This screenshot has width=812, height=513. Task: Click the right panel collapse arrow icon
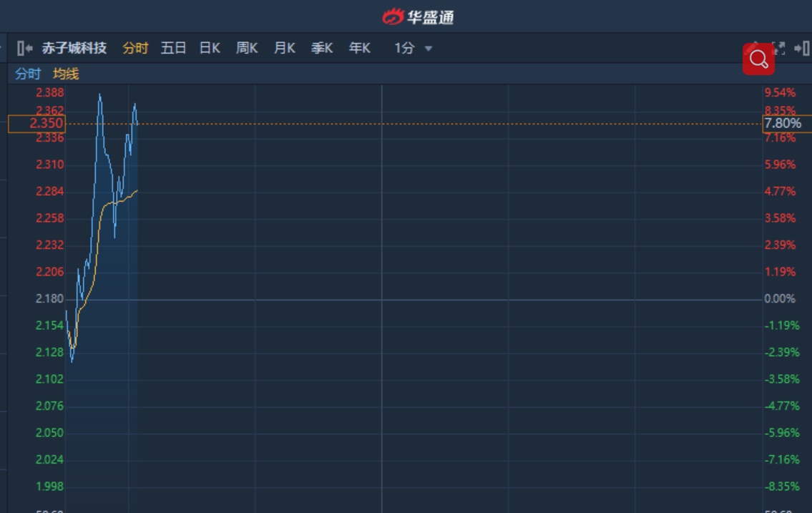[x=802, y=48]
